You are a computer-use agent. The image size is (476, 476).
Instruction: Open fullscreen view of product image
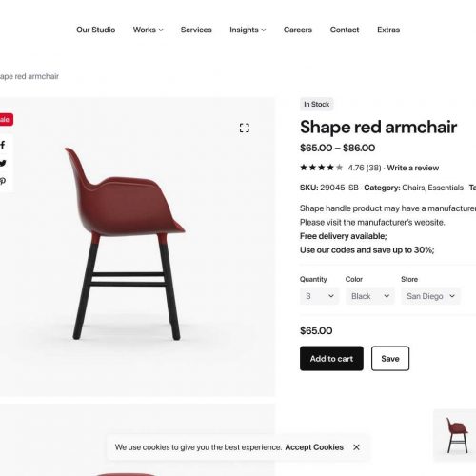[244, 128]
